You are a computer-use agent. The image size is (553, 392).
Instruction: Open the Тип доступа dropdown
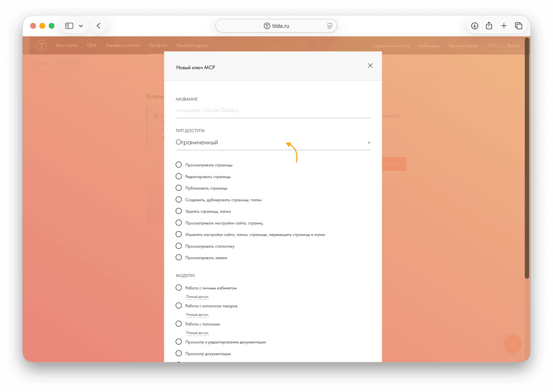pos(273,143)
